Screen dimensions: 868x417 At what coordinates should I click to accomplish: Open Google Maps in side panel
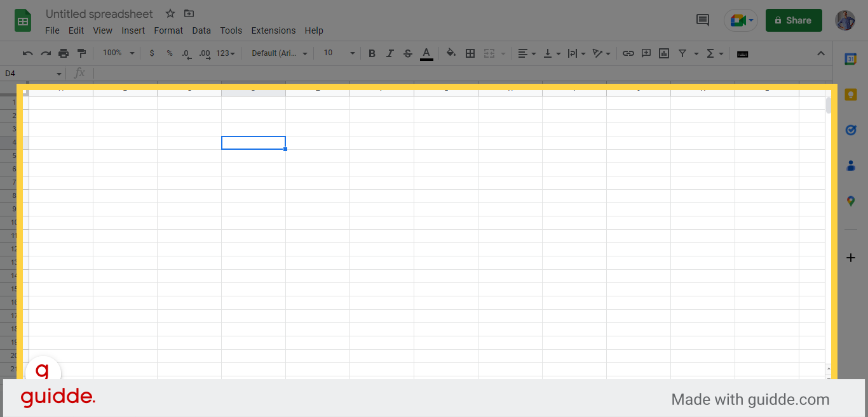pos(851,201)
